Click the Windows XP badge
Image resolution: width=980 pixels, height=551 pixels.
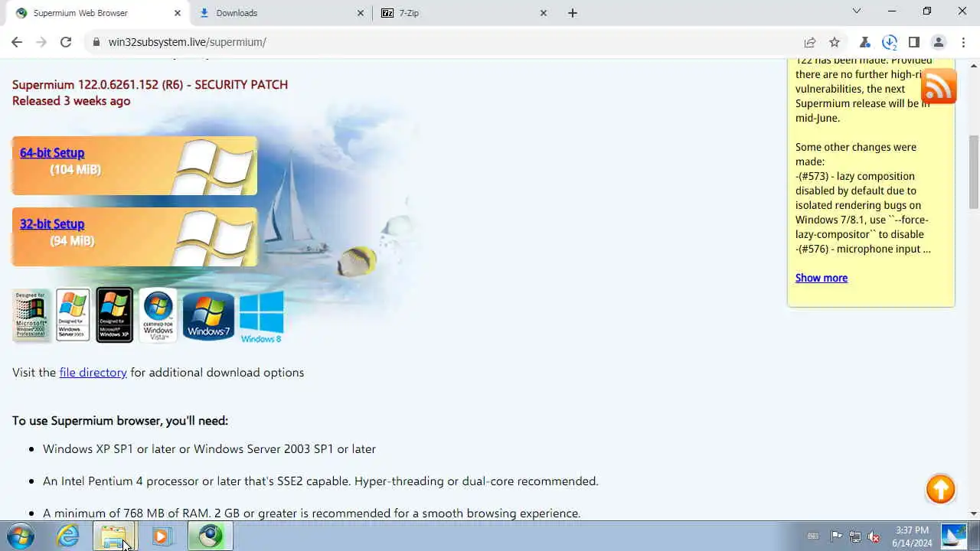pyautogui.click(x=114, y=315)
